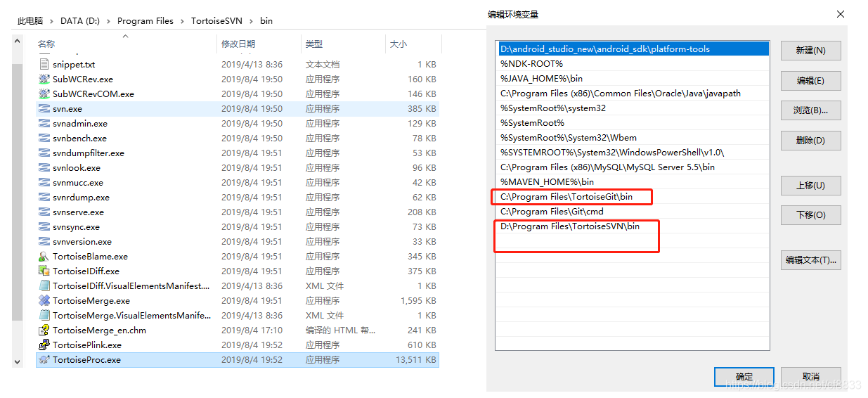Viewport: 868px width, 398px height.
Task: Select the TortoiseBlame.exe icon
Action: 44,257
